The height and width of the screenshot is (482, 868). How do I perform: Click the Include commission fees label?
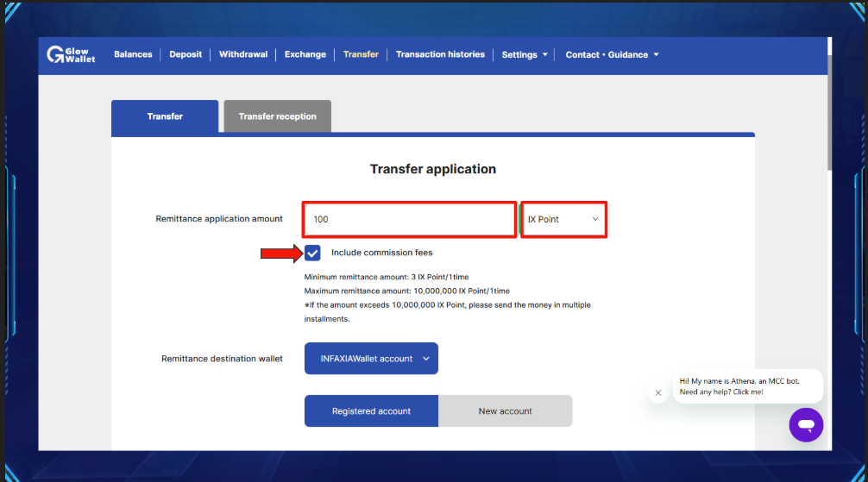point(382,253)
